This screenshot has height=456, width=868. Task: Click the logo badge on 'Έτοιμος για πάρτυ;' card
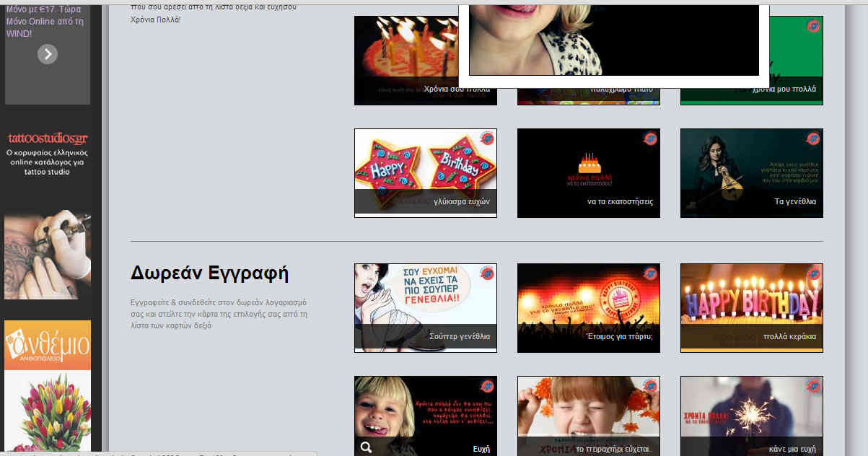[651, 273]
